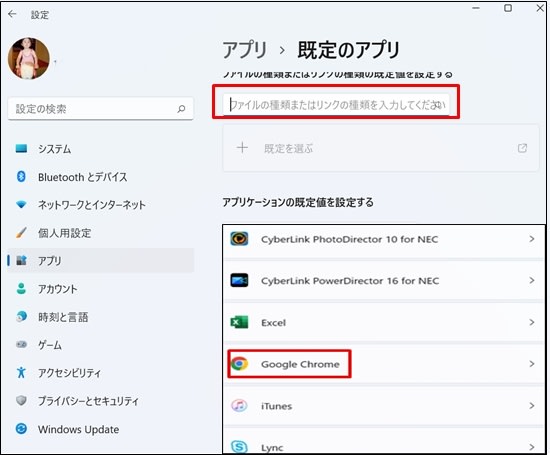Minimize the 設定 window
The width and height of the screenshot is (550, 455).
coord(476,8)
